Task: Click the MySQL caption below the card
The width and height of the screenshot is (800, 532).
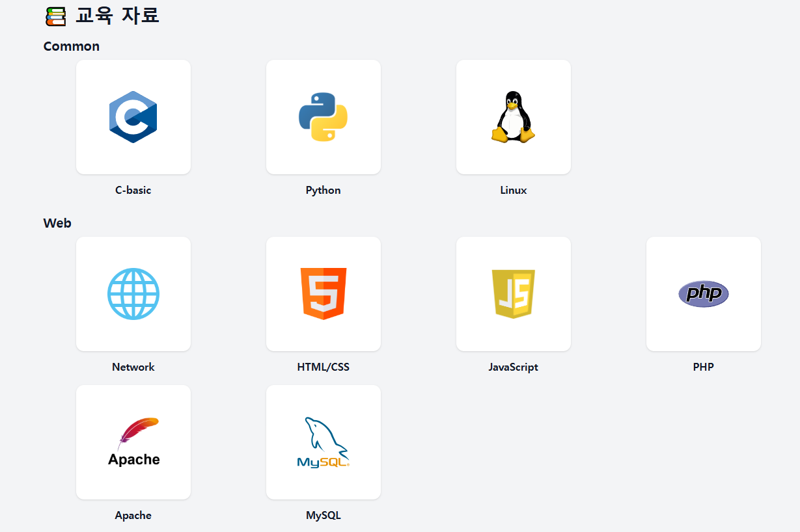Action: tap(324, 516)
